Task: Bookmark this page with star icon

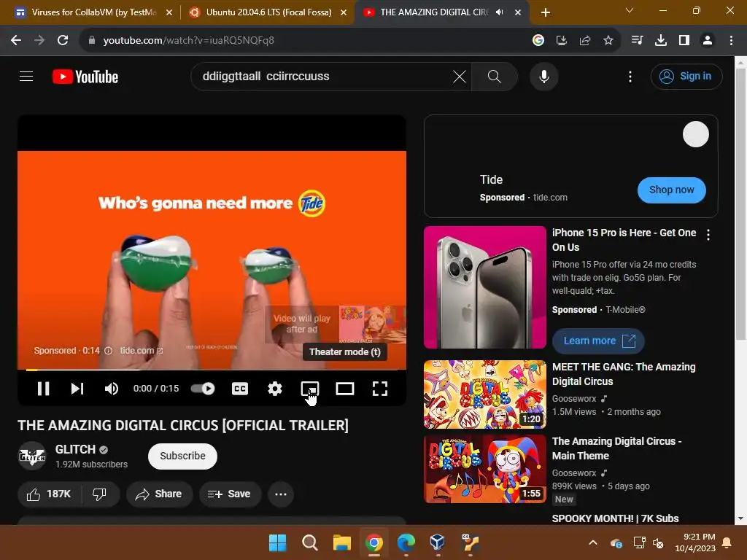Action: point(608,41)
